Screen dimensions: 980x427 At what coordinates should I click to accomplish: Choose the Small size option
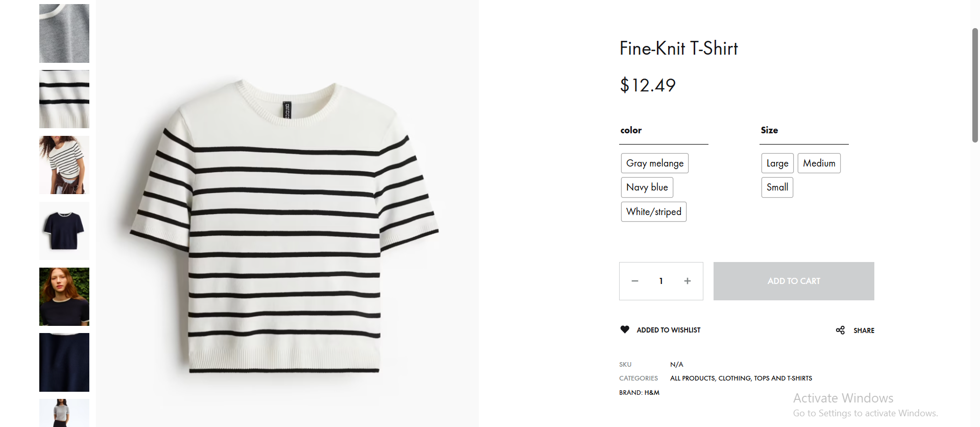coord(777,187)
